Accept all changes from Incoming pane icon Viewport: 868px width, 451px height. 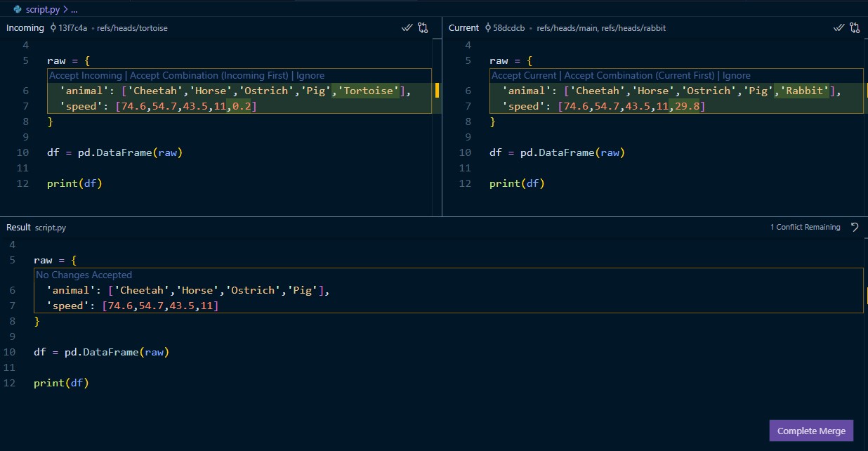click(407, 28)
